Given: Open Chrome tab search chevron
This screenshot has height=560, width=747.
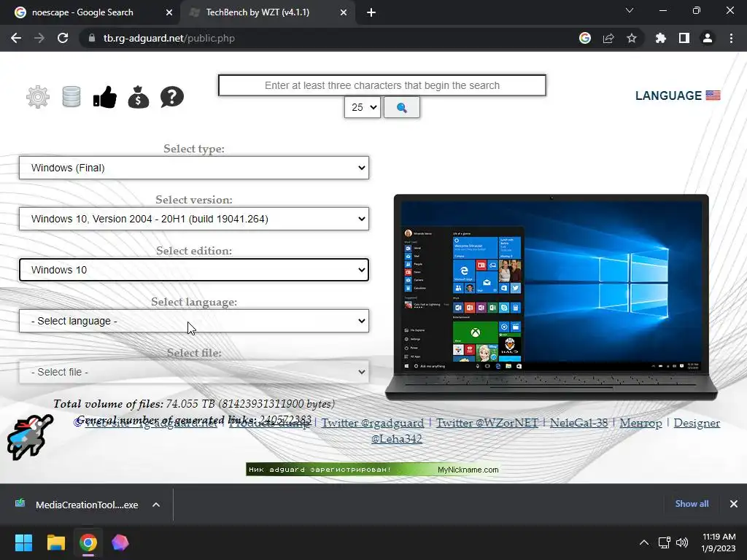Looking at the screenshot, I should (x=630, y=10).
